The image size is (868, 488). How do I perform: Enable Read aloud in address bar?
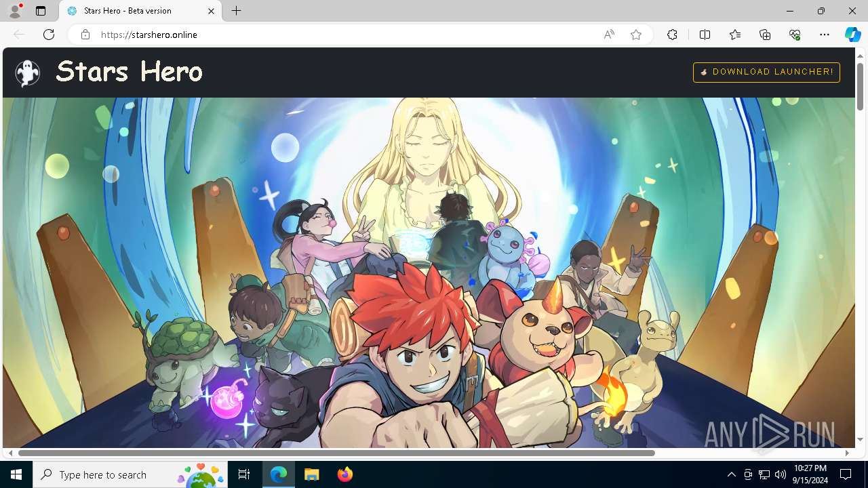coord(609,35)
